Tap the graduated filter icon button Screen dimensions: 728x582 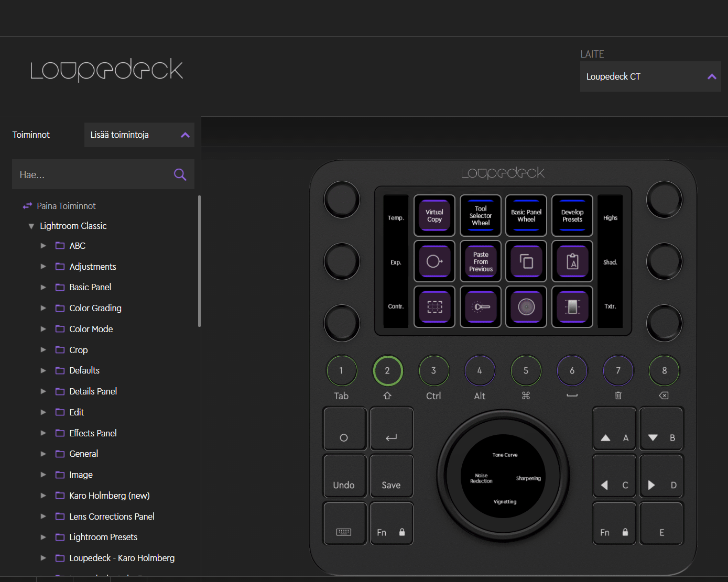tap(572, 306)
